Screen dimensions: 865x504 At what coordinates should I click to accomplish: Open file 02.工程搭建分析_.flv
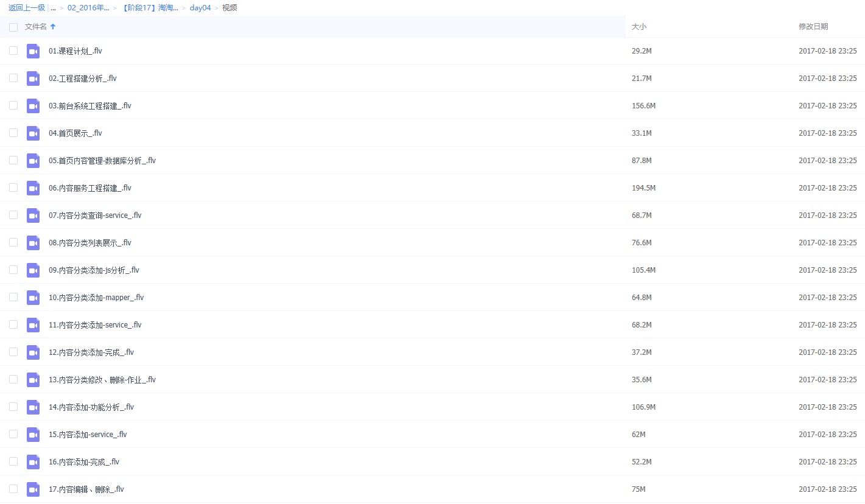[x=83, y=79]
